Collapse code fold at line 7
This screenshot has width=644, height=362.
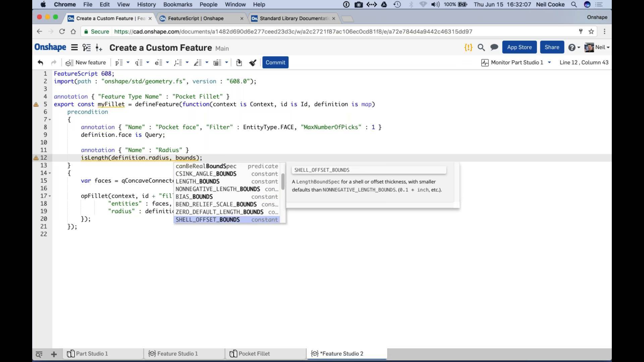50,120
